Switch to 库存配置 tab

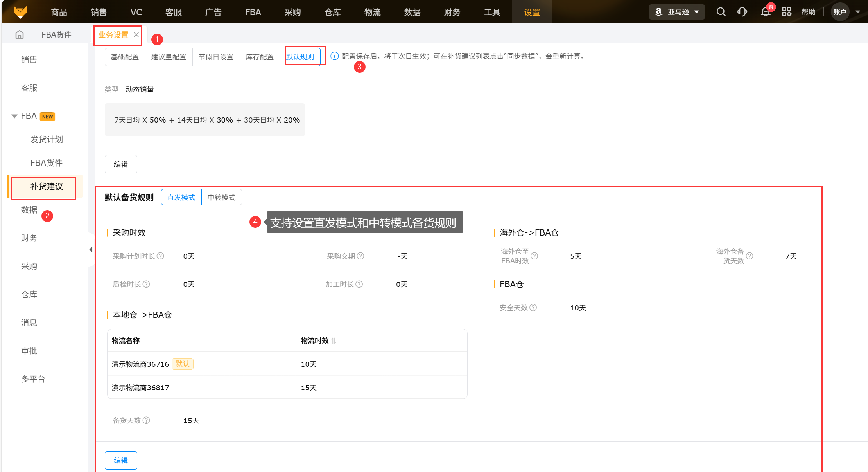(260, 57)
